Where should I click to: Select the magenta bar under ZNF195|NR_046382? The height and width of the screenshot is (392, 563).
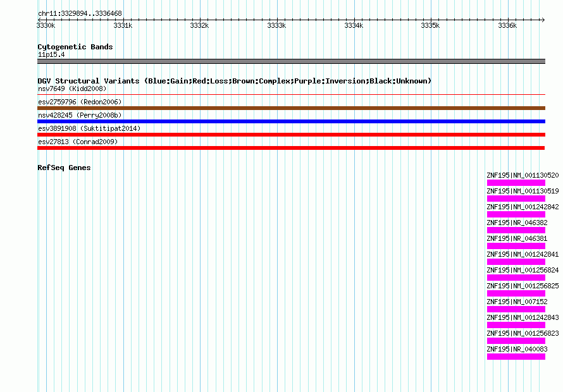(x=516, y=230)
